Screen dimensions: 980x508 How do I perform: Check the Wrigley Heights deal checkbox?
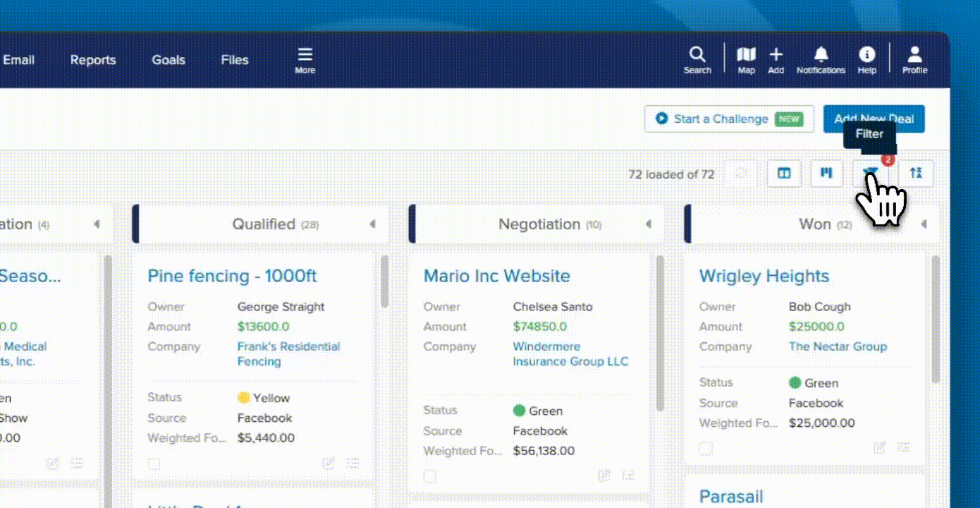(x=706, y=448)
